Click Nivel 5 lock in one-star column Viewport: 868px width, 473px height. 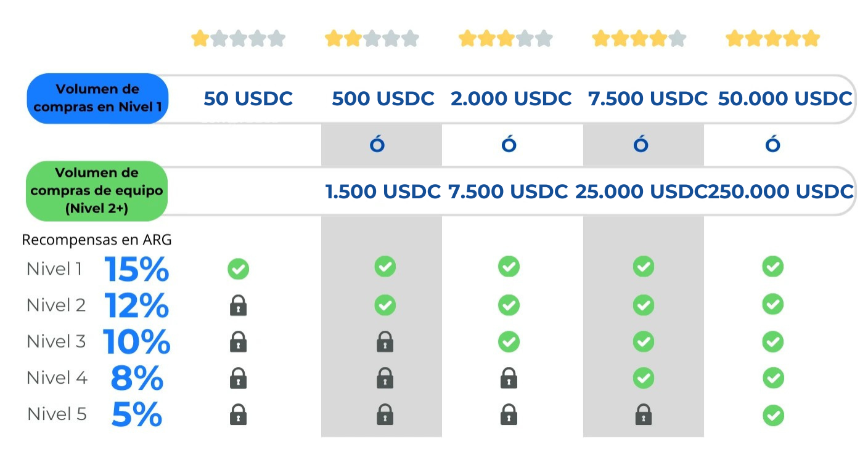coord(238,414)
